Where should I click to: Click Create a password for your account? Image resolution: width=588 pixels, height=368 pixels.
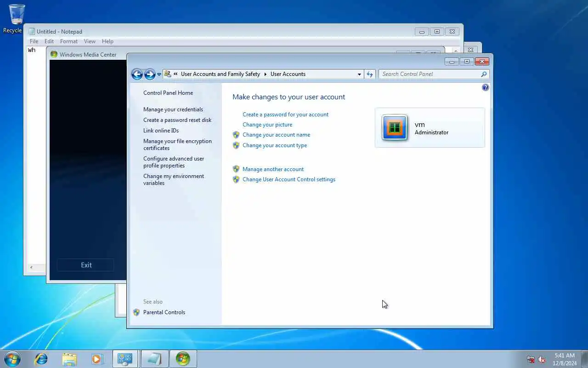coord(285,115)
